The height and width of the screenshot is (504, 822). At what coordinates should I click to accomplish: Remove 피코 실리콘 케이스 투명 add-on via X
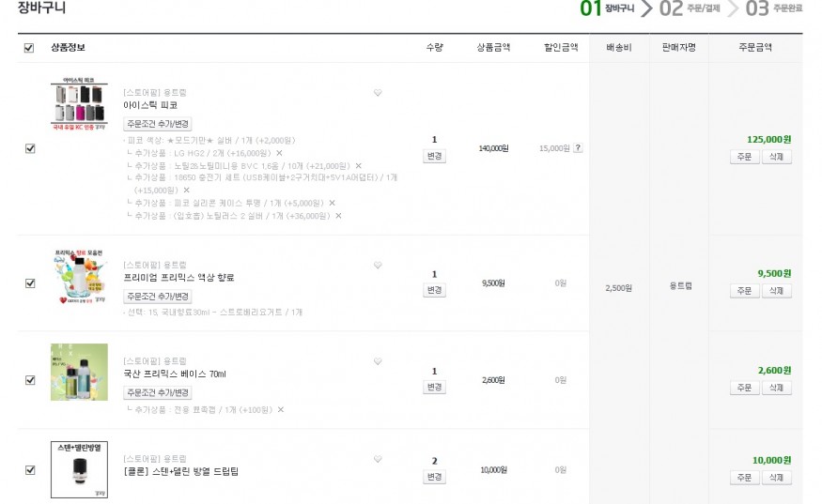[x=332, y=203]
